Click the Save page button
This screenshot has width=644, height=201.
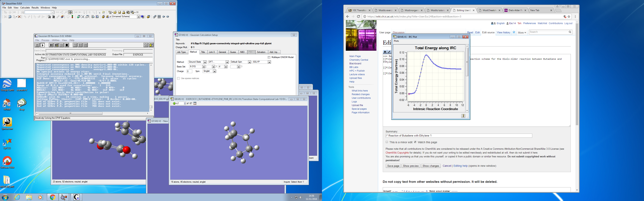pos(393,166)
